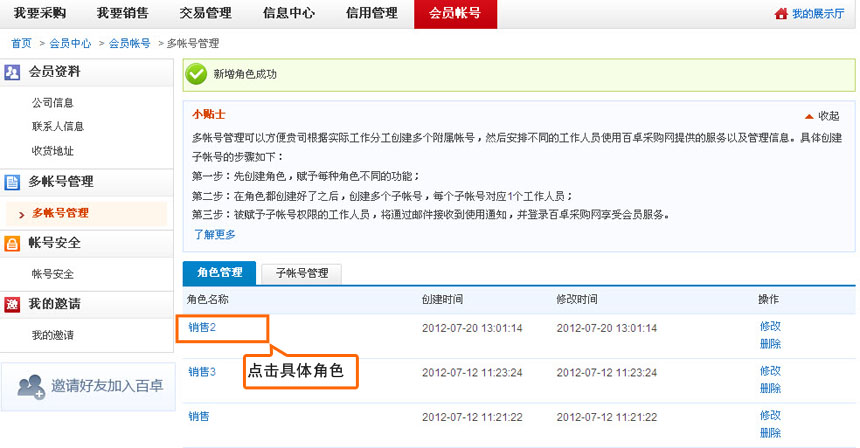860x448 pixels.
Task: Click the 会员资料 section icon
Action: tap(13, 72)
